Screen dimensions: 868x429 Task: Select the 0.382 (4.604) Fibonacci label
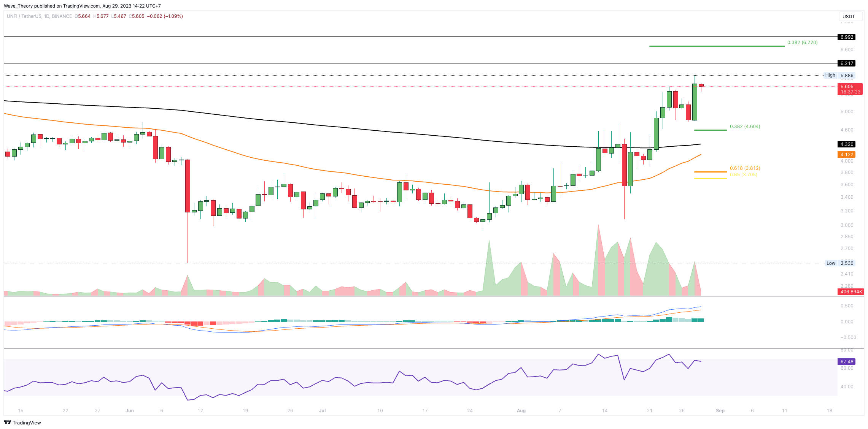point(744,127)
